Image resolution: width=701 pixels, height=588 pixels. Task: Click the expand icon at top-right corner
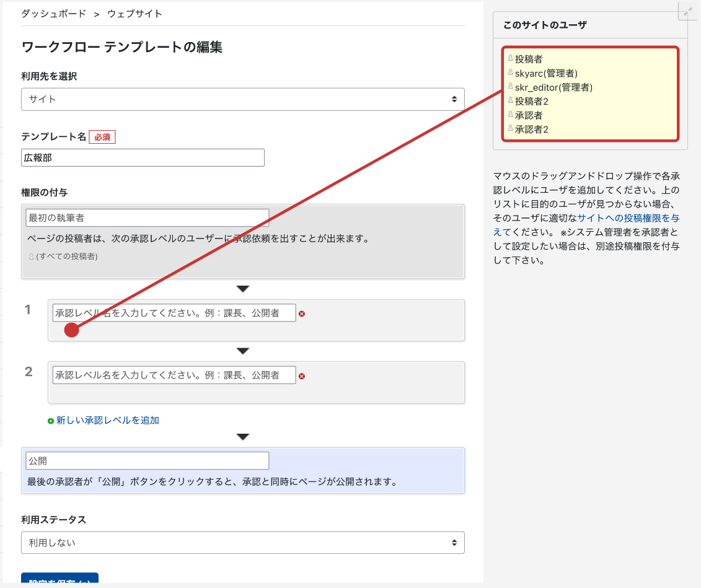pyautogui.click(x=687, y=11)
